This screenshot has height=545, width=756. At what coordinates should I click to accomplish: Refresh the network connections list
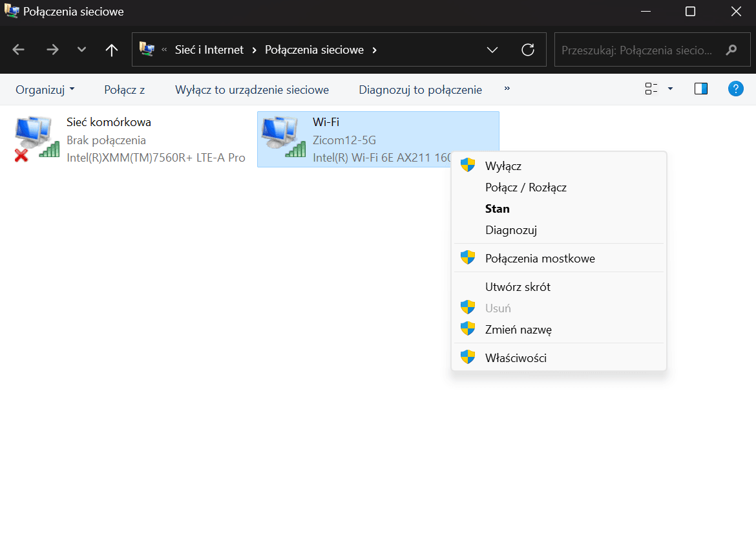pyautogui.click(x=528, y=50)
